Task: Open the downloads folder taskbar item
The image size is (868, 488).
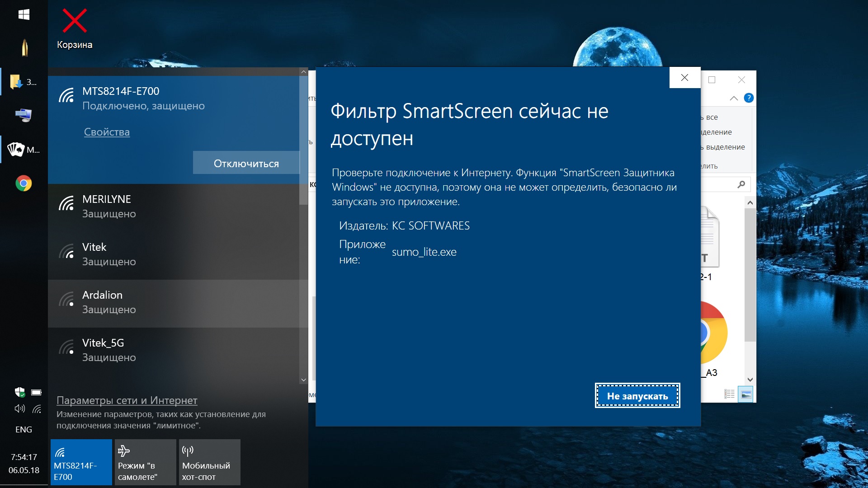Action: 24,82
